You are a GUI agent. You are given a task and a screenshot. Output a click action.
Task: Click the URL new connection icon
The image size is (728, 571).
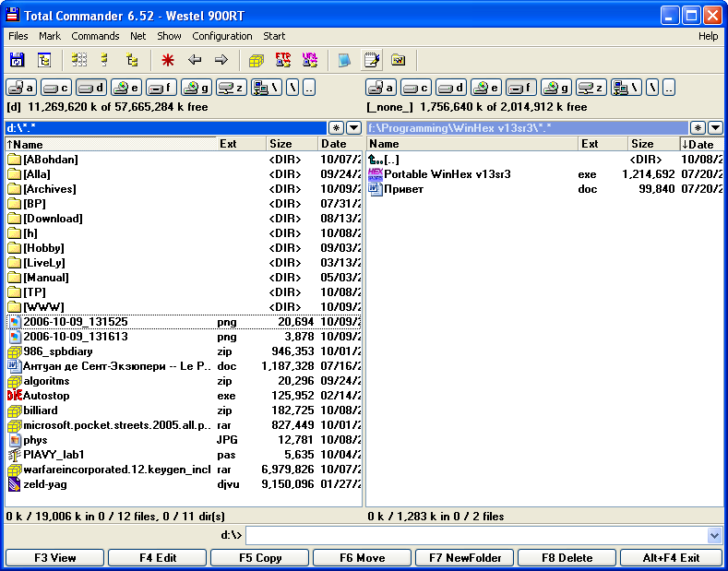coord(310,60)
